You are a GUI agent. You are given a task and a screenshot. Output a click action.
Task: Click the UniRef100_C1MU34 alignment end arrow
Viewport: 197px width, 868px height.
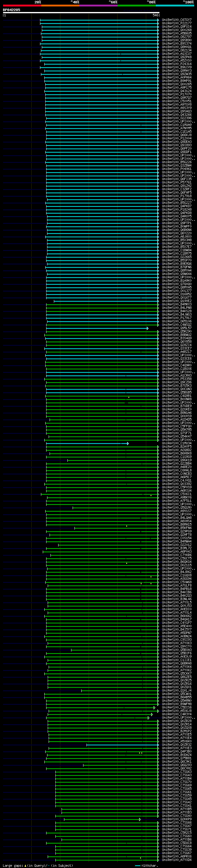coord(128,443)
